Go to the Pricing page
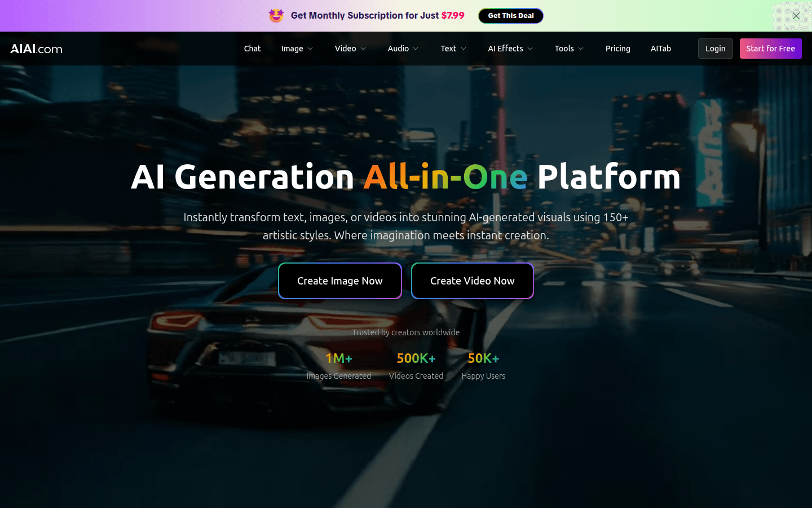This screenshot has height=508, width=812. [617, 49]
